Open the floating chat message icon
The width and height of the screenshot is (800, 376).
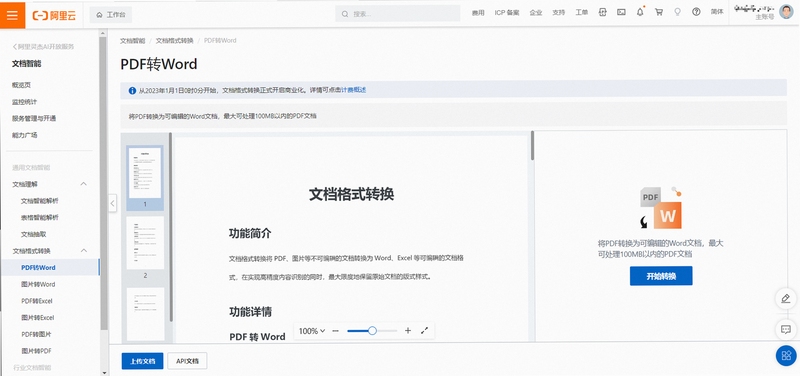click(x=786, y=329)
